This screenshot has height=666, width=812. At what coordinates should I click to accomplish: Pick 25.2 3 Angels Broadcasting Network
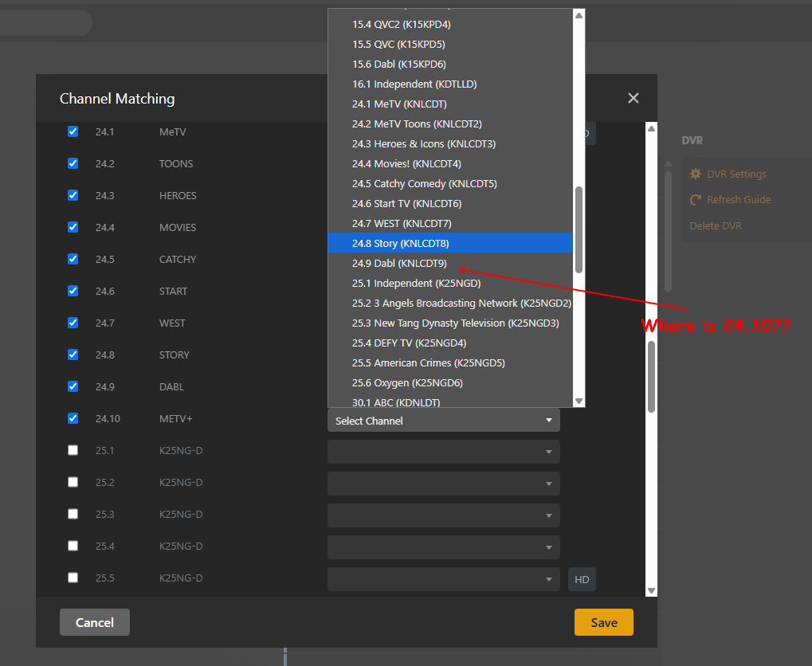pos(450,304)
